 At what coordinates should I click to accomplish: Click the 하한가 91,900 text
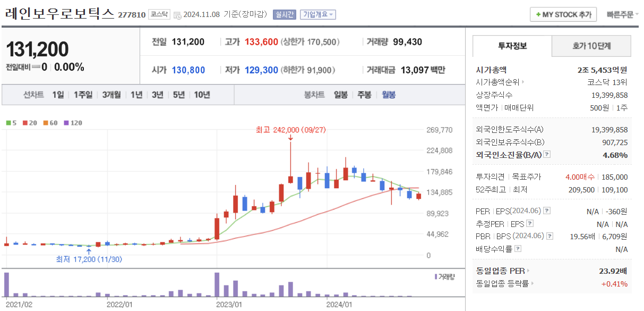pyautogui.click(x=308, y=70)
